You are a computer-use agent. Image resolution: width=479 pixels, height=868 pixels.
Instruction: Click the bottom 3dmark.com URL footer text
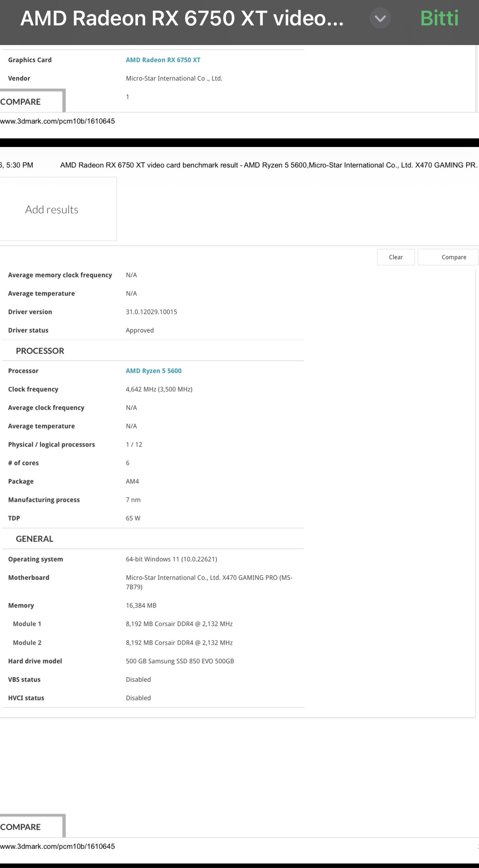57,846
